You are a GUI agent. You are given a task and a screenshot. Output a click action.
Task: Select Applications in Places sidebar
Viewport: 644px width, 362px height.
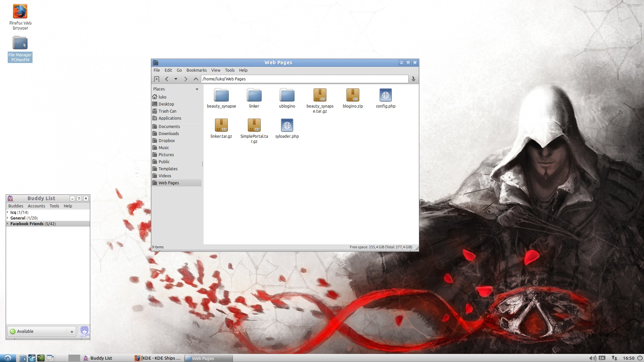(x=176, y=118)
